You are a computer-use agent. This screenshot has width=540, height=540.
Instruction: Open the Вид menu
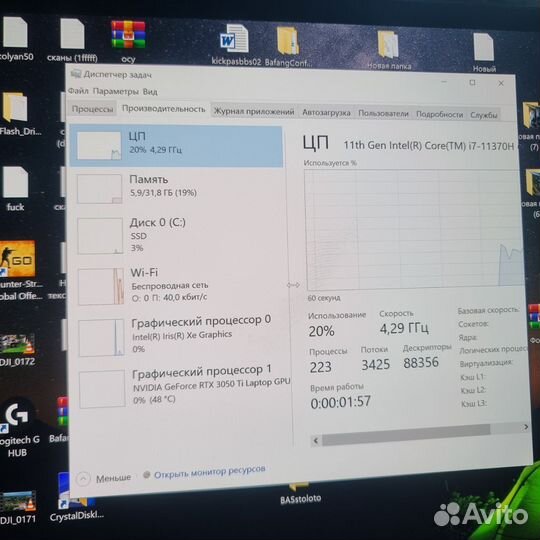[x=150, y=92]
